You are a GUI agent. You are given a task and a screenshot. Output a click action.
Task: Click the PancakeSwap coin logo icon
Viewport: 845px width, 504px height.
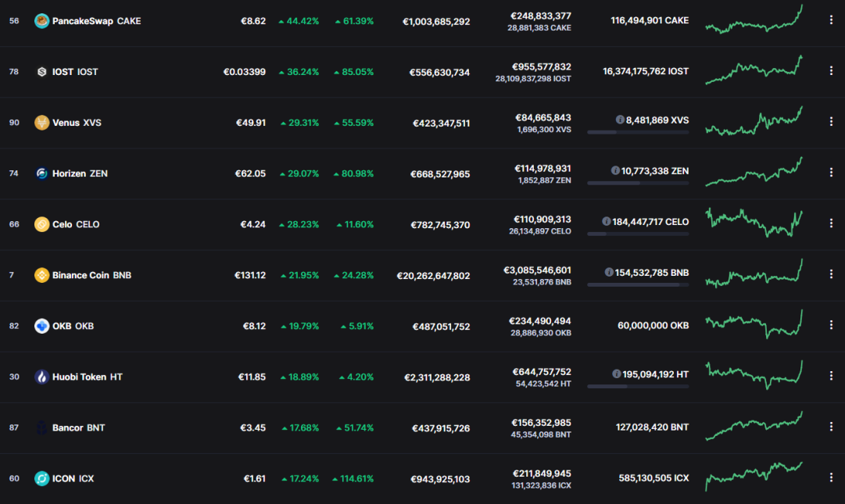click(x=41, y=21)
